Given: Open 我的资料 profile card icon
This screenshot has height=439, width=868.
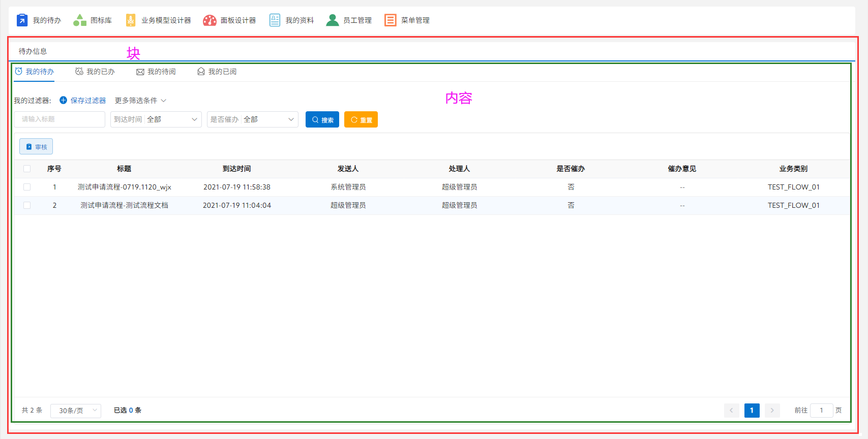Looking at the screenshot, I should coord(275,20).
